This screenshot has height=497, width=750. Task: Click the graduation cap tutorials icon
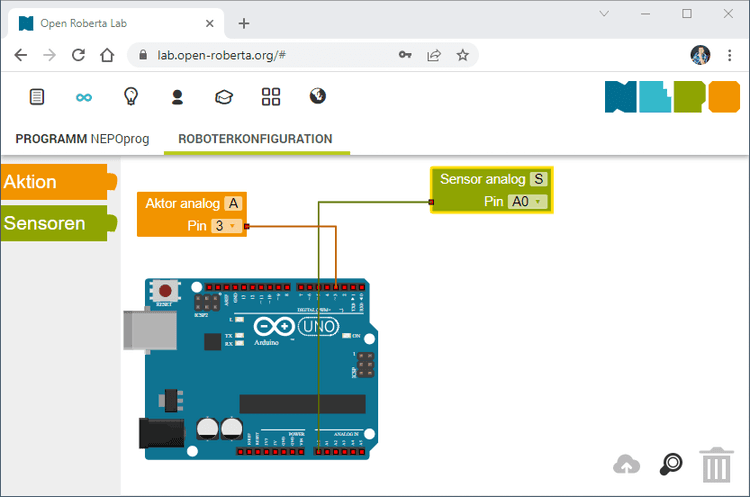click(x=224, y=97)
